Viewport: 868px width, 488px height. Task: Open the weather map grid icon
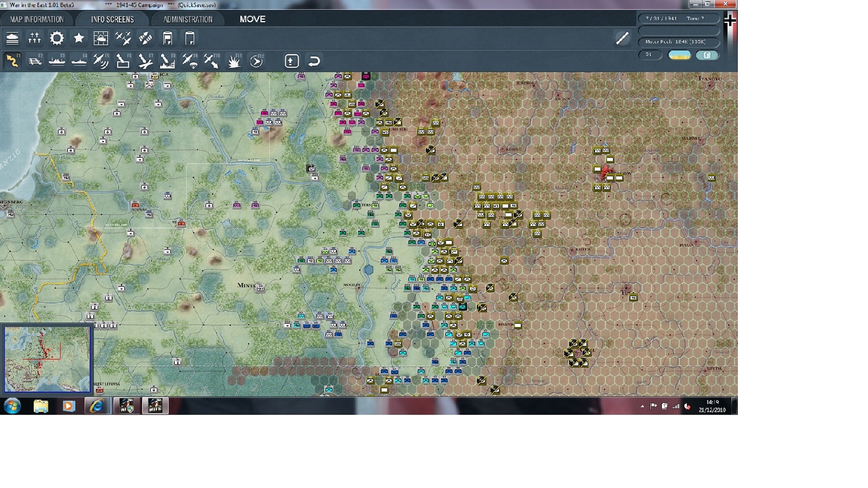101,38
